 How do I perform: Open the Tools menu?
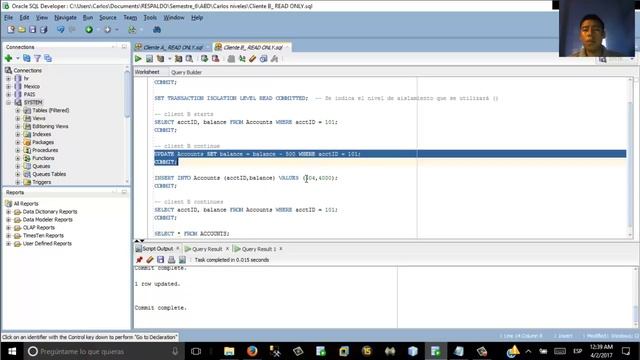point(150,18)
